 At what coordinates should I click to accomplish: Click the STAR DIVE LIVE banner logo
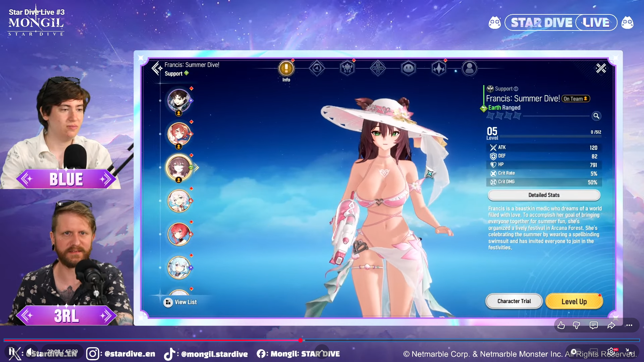[561, 22]
